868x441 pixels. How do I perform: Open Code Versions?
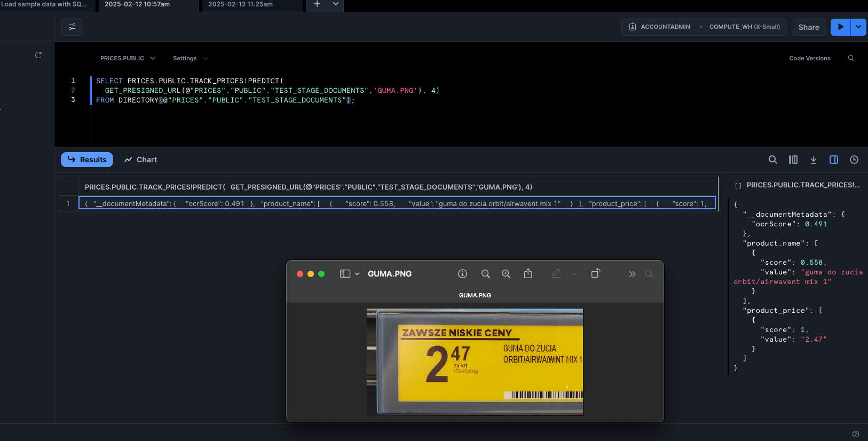[810, 58]
